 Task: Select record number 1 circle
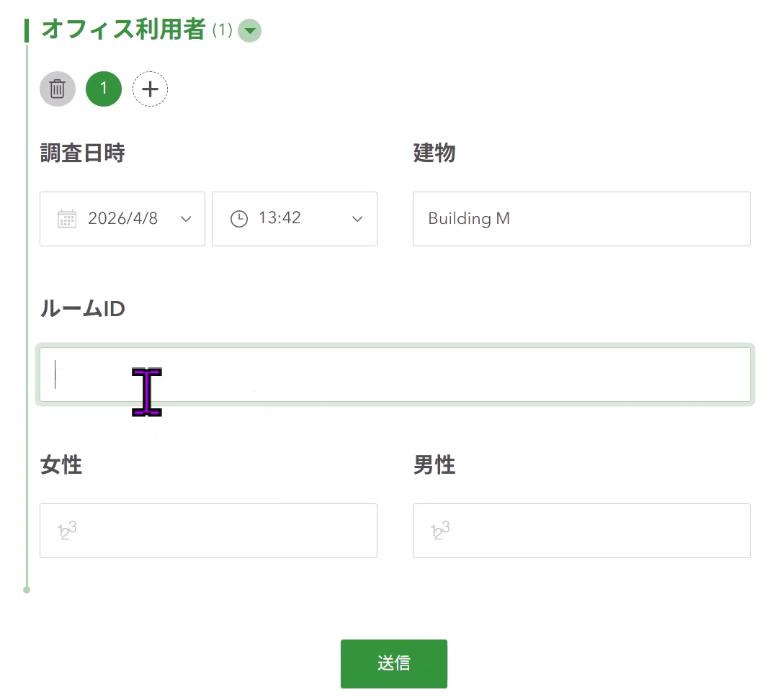coord(104,89)
